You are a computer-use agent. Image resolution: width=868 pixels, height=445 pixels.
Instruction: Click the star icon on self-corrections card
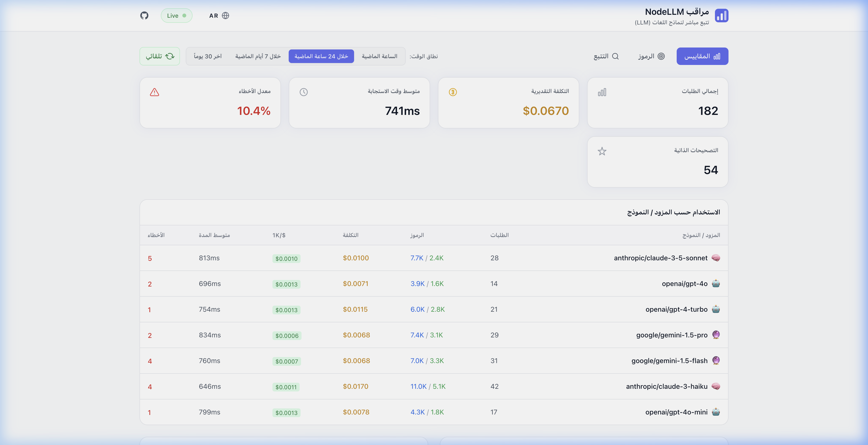coord(602,151)
